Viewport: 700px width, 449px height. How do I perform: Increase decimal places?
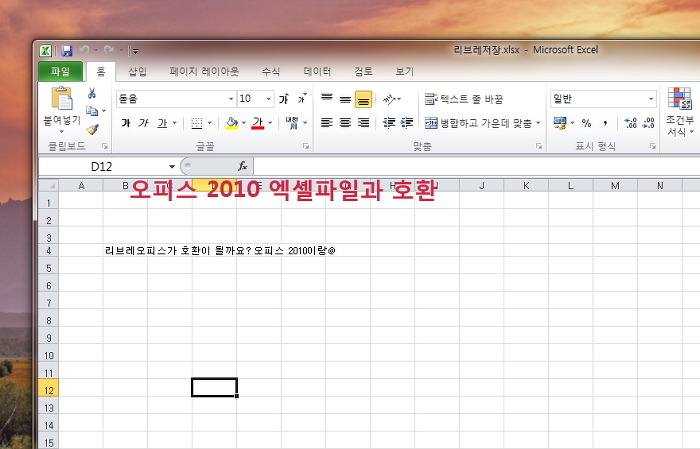[x=631, y=123]
